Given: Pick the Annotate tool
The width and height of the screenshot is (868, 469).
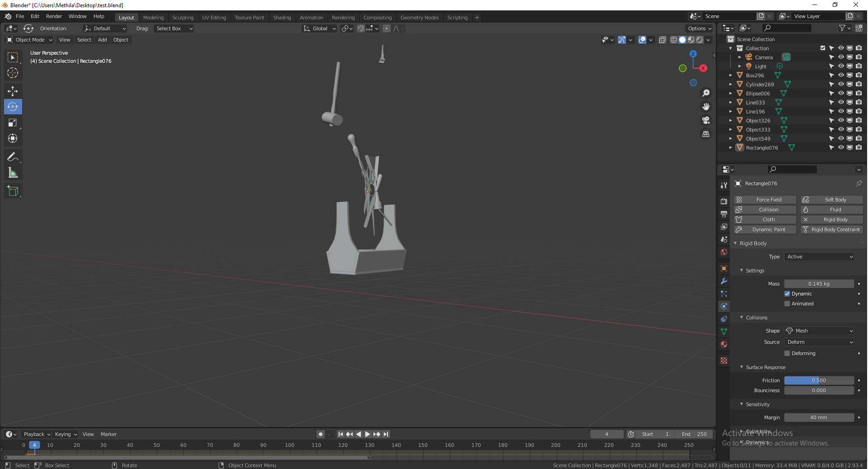Looking at the screenshot, I should (13, 157).
